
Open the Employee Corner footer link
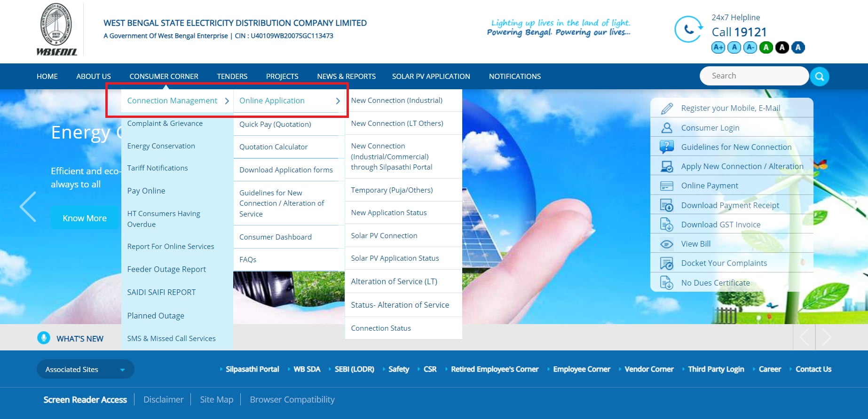point(582,369)
